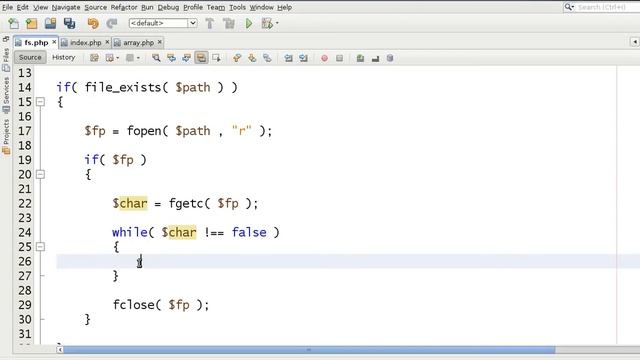640x360 pixels.
Task: Click line number 26 in the gutter
Action: 25,261
